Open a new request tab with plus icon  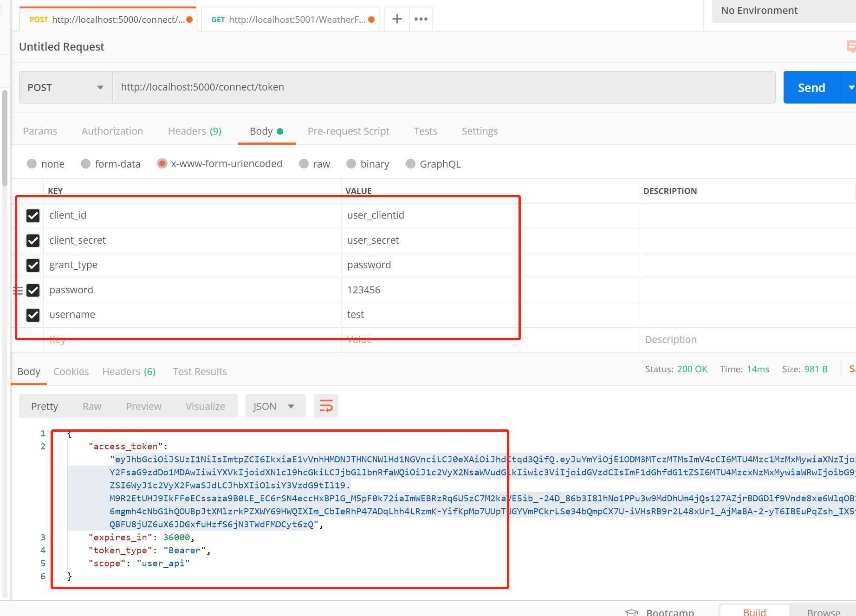[x=397, y=19]
